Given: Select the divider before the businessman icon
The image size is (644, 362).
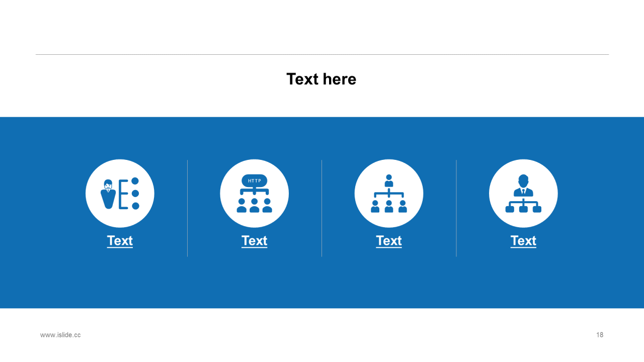Looking at the screenshot, I should (456, 208).
